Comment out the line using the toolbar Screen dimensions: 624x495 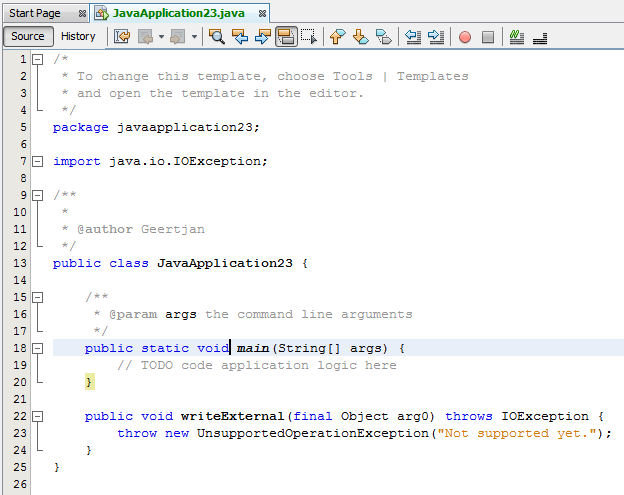coord(516,37)
